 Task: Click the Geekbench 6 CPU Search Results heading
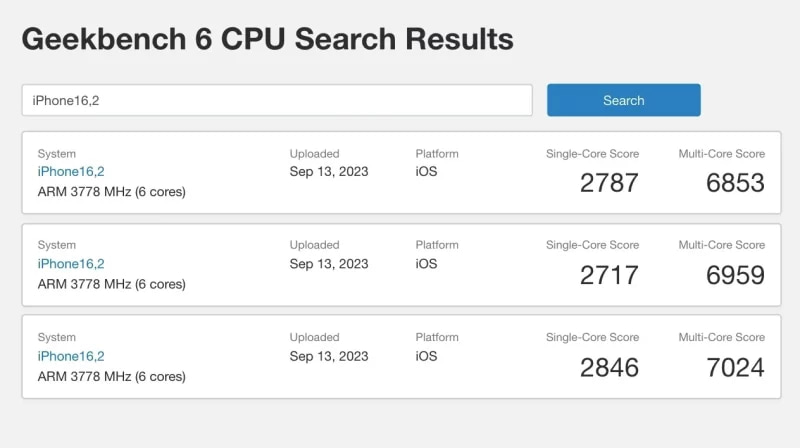(x=267, y=39)
